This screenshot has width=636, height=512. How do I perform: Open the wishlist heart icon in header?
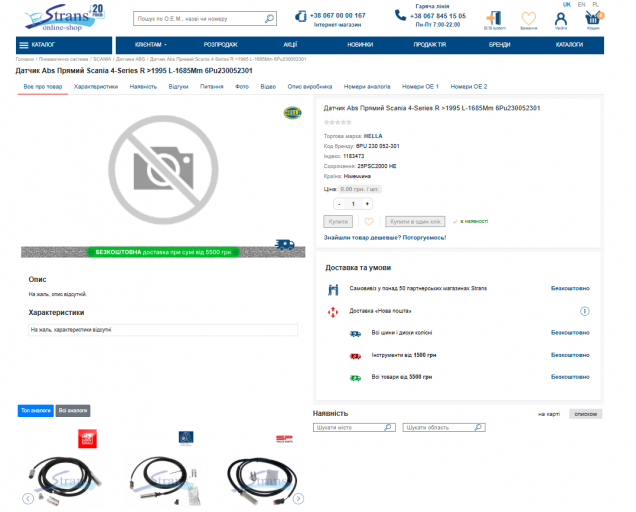(x=529, y=18)
